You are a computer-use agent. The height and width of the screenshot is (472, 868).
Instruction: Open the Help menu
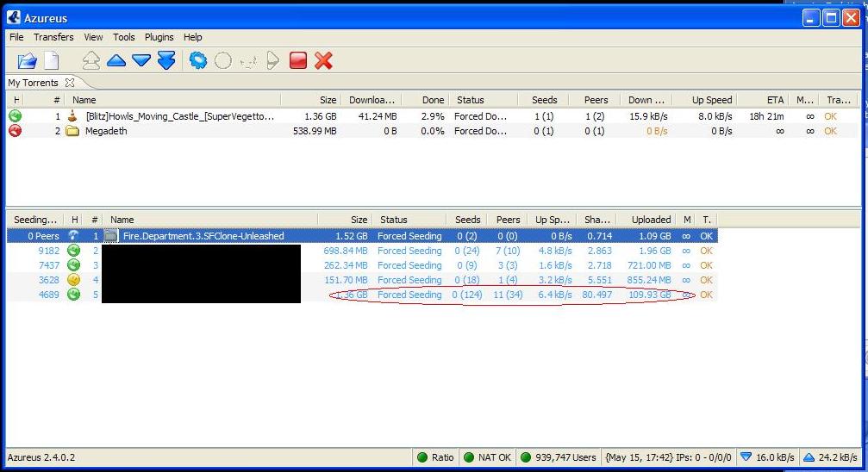(x=192, y=37)
